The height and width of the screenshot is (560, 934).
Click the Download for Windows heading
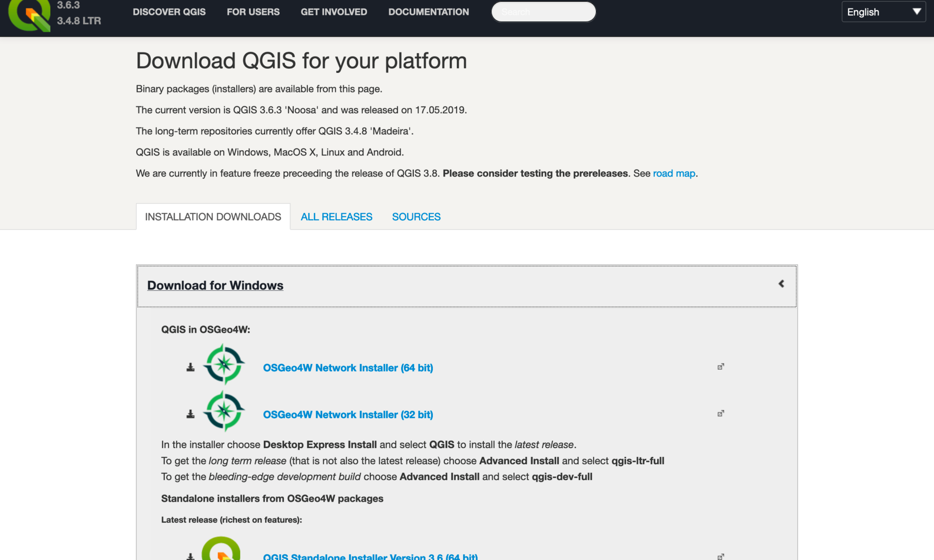pos(215,286)
